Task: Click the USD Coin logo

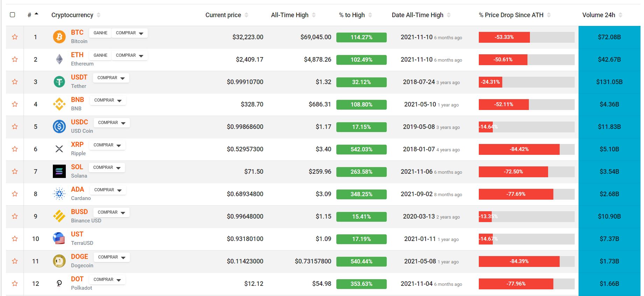Action: (x=59, y=126)
